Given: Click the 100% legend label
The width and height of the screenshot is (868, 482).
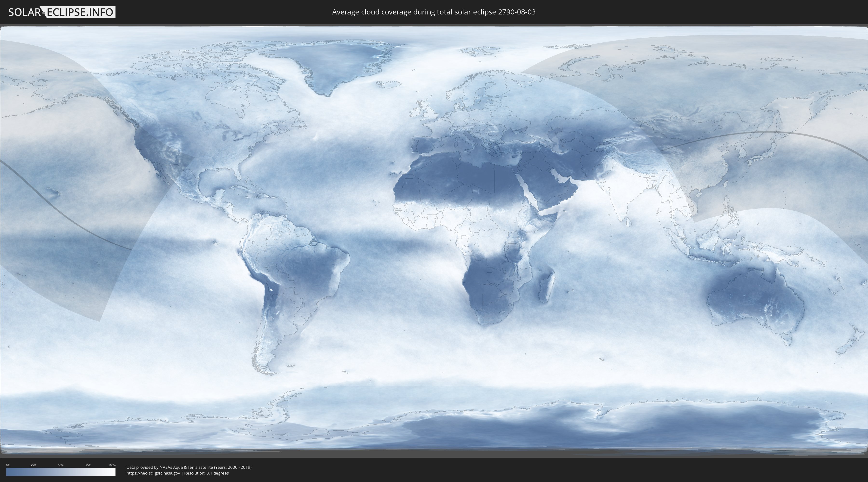Looking at the screenshot, I should 112,465.
